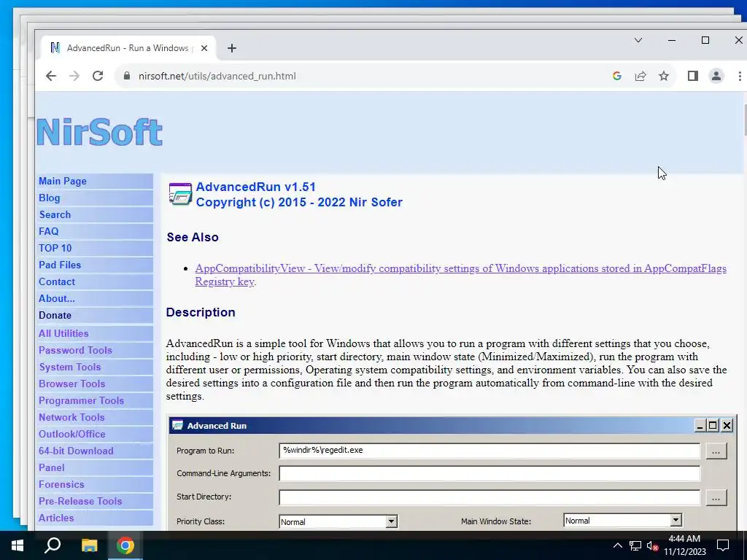Open the FAQ sidebar link
The image size is (747, 560).
pos(49,231)
